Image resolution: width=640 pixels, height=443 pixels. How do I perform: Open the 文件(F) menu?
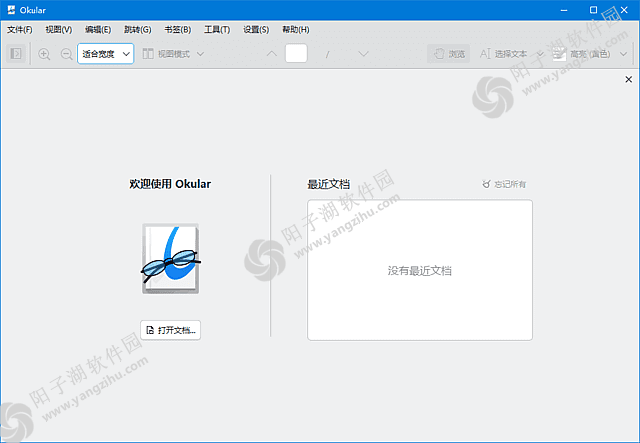20,30
